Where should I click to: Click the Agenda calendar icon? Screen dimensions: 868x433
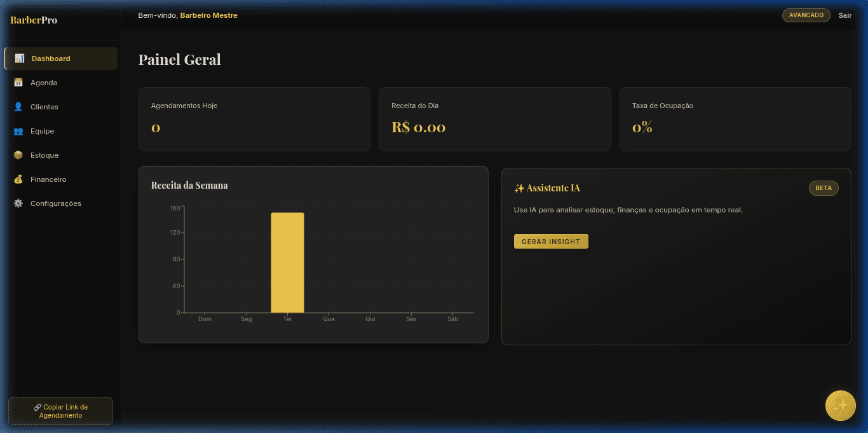18,83
